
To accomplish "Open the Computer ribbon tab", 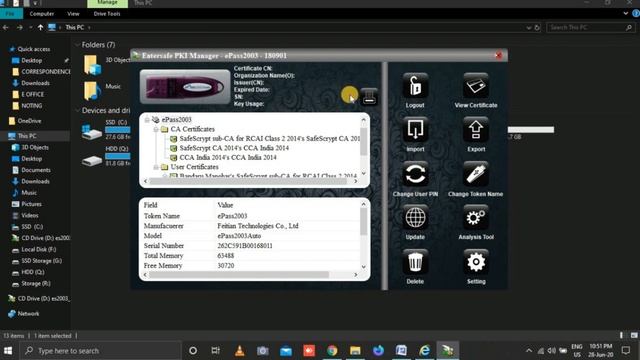I will coord(42,14).
